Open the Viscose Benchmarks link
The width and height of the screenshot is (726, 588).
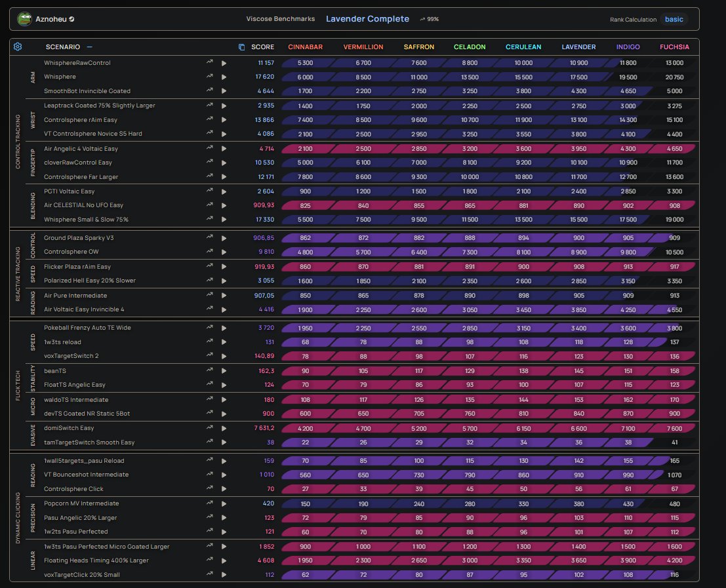click(281, 19)
